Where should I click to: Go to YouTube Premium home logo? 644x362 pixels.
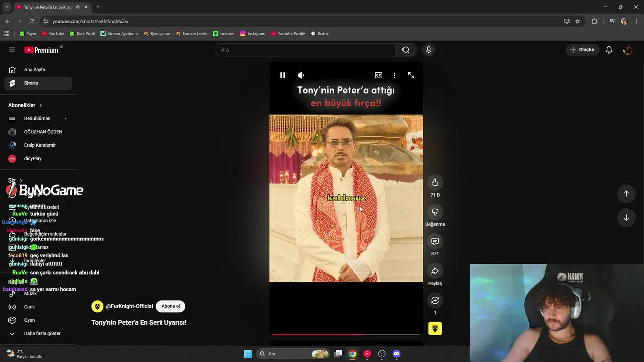tap(42, 50)
